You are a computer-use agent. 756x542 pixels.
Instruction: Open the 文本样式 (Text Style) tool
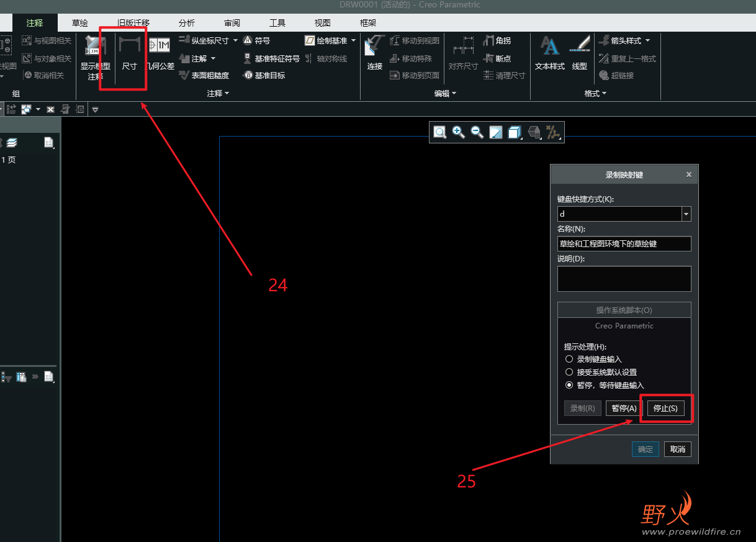(550, 53)
